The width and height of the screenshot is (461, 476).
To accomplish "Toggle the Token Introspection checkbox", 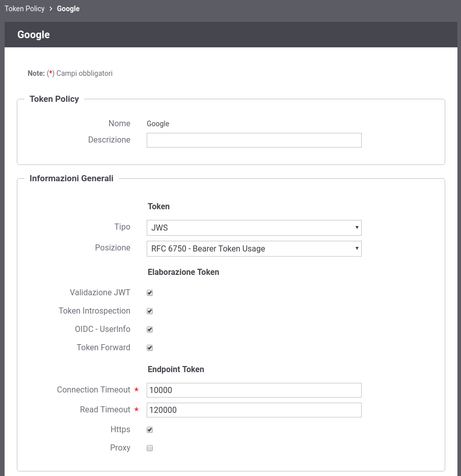I will point(150,311).
